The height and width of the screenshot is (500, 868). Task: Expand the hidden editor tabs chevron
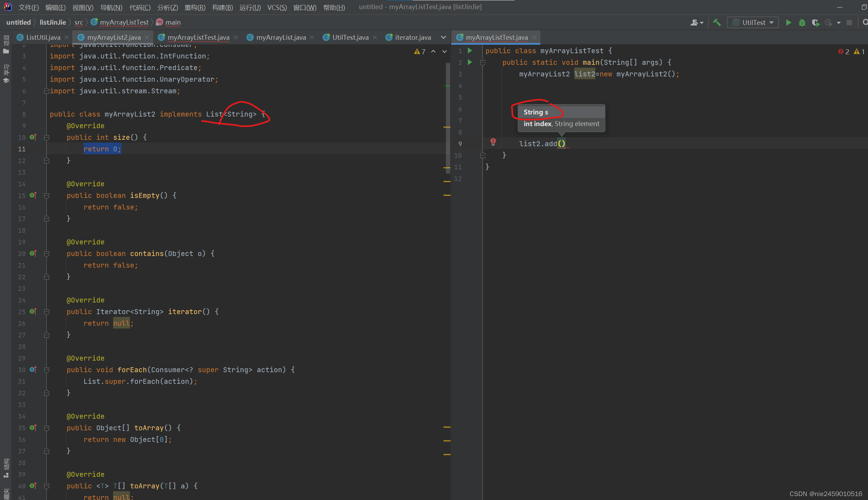[x=444, y=37]
